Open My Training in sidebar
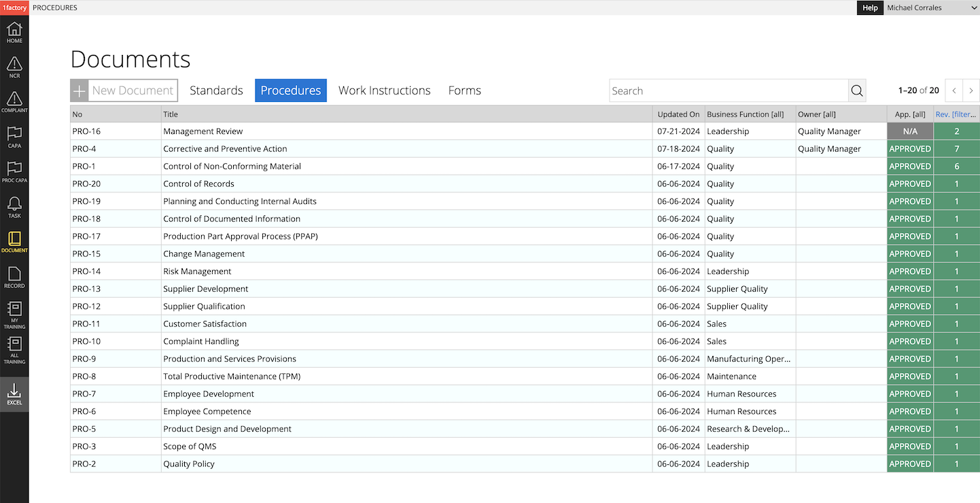 [14, 315]
